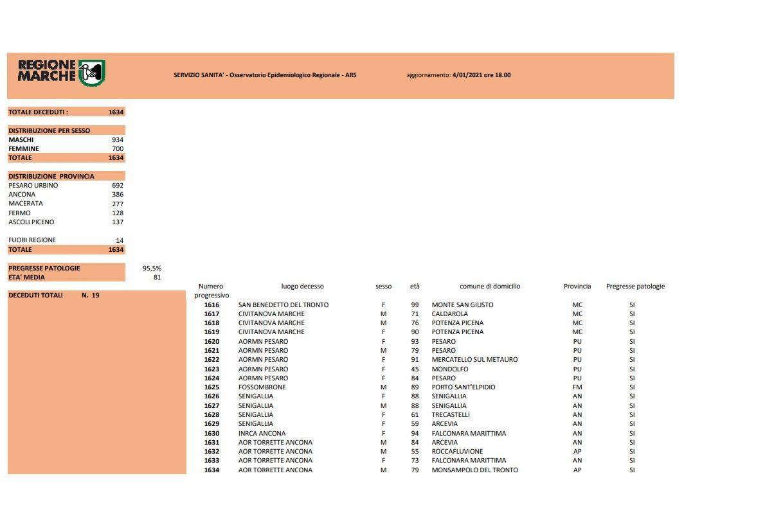Select progressive number 1634
Screen dimensions: 765x532
(x=212, y=470)
